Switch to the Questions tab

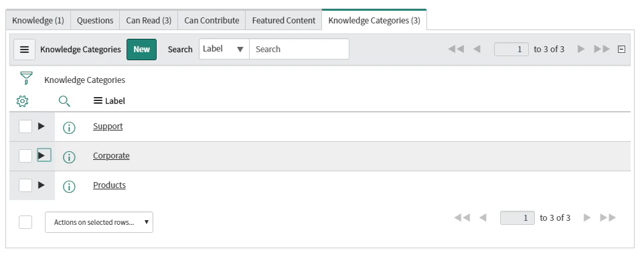click(x=95, y=21)
